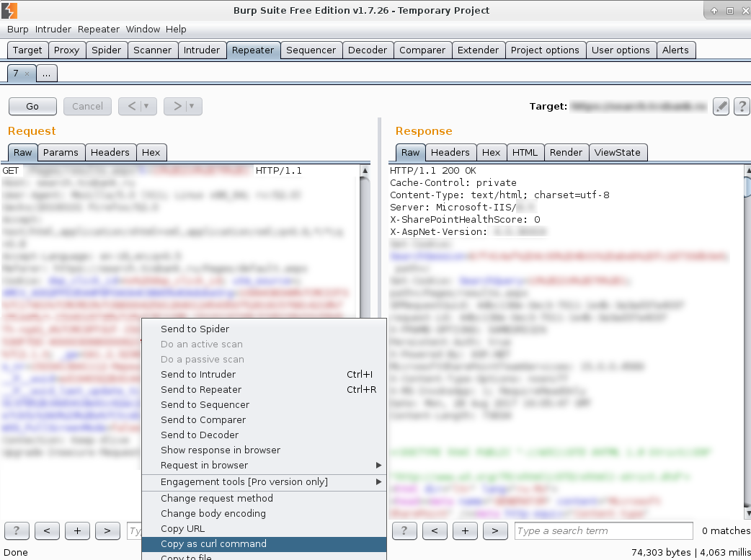751x560 pixels.
Task: Click the pencil icon to edit Target
Action: point(721,106)
